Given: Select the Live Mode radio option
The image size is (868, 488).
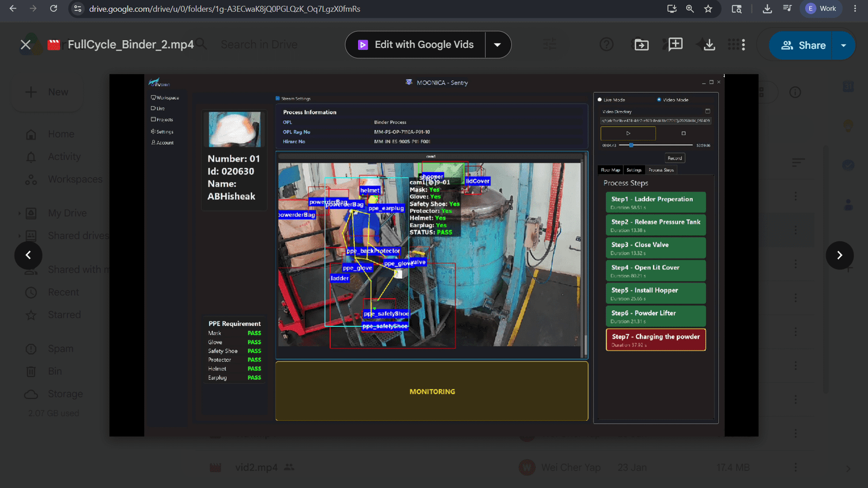Looking at the screenshot, I should (x=611, y=100).
